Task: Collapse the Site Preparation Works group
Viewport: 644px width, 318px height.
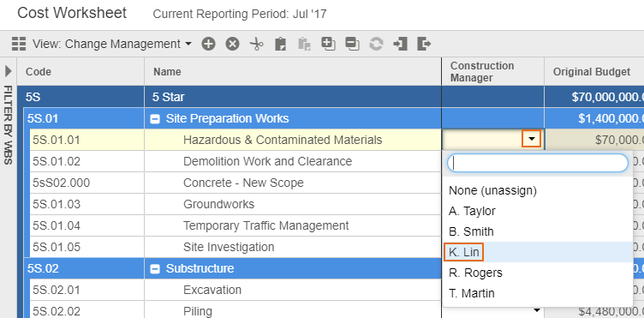Action: coord(155,119)
